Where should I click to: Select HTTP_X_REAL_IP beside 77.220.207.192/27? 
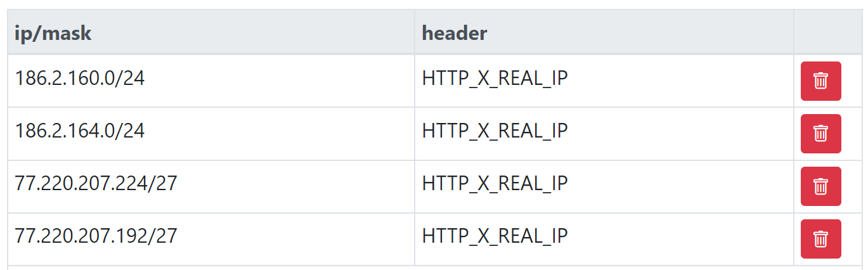(495, 236)
